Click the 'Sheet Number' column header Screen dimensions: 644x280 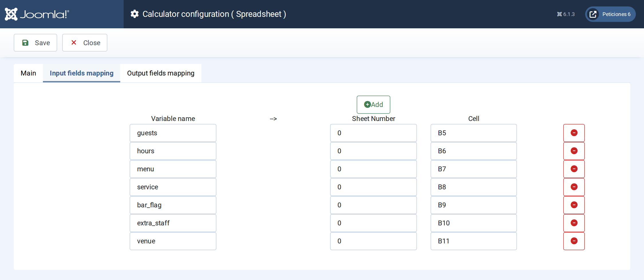(x=374, y=119)
